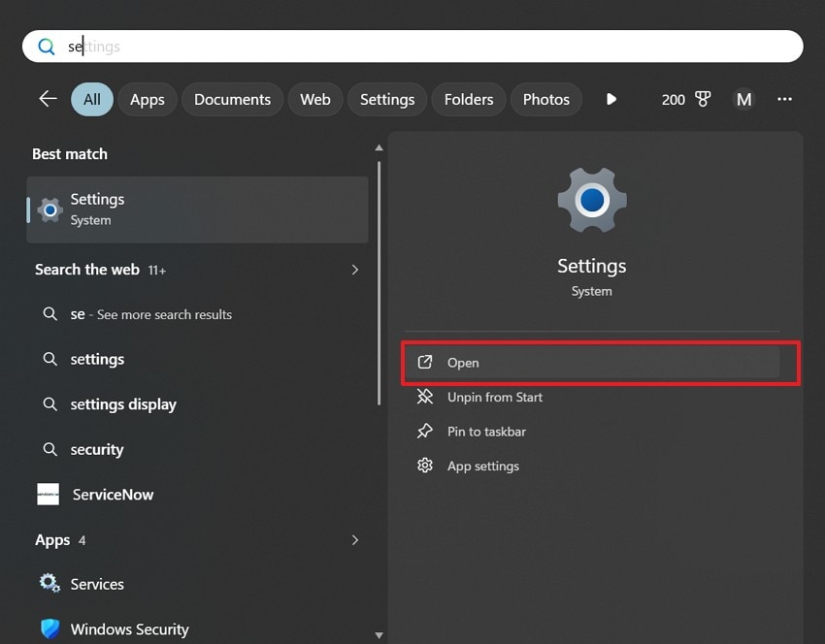This screenshot has height=644, width=825.
Task: Select the Settings filter tab
Action: pyautogui.click(x=387, y=99)
